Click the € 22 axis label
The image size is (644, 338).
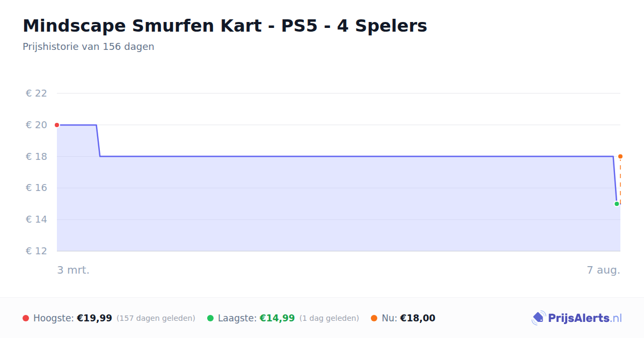(x=36, y=93)
